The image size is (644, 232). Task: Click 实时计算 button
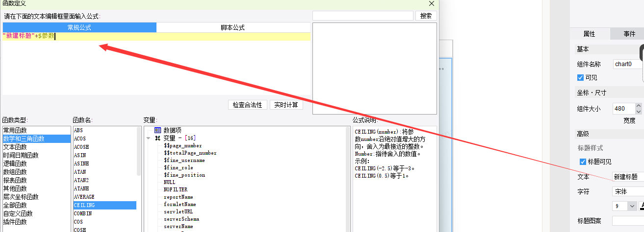point(286,105)
